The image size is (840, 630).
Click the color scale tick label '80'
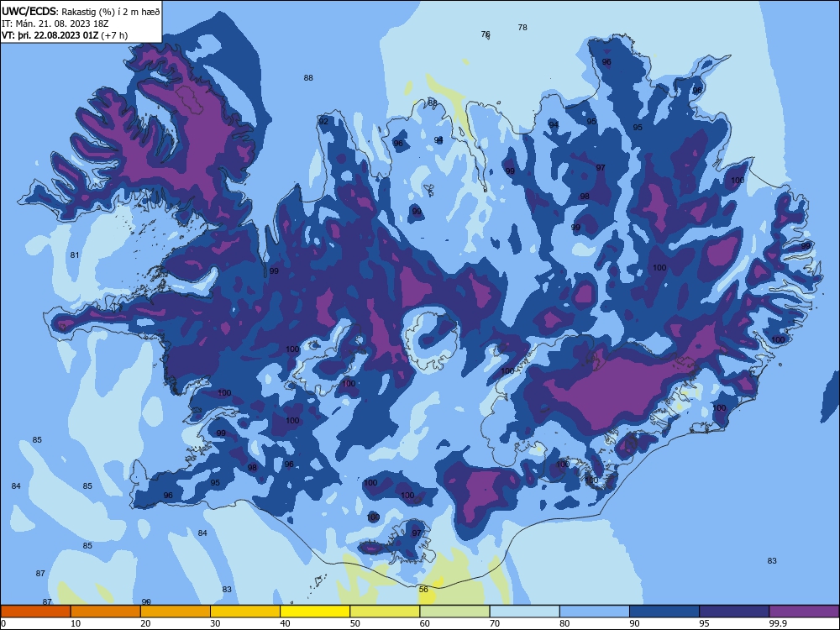(x=564, y=623)
